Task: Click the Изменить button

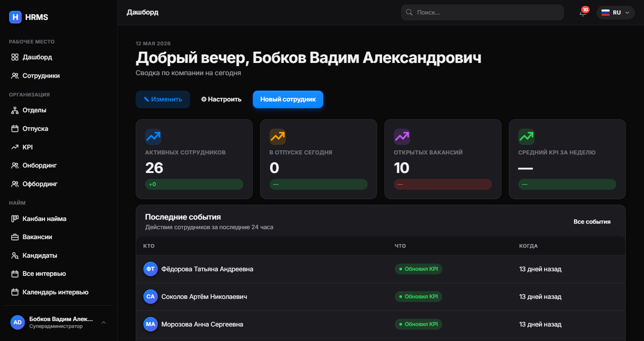Action: [x=163, y=99]
